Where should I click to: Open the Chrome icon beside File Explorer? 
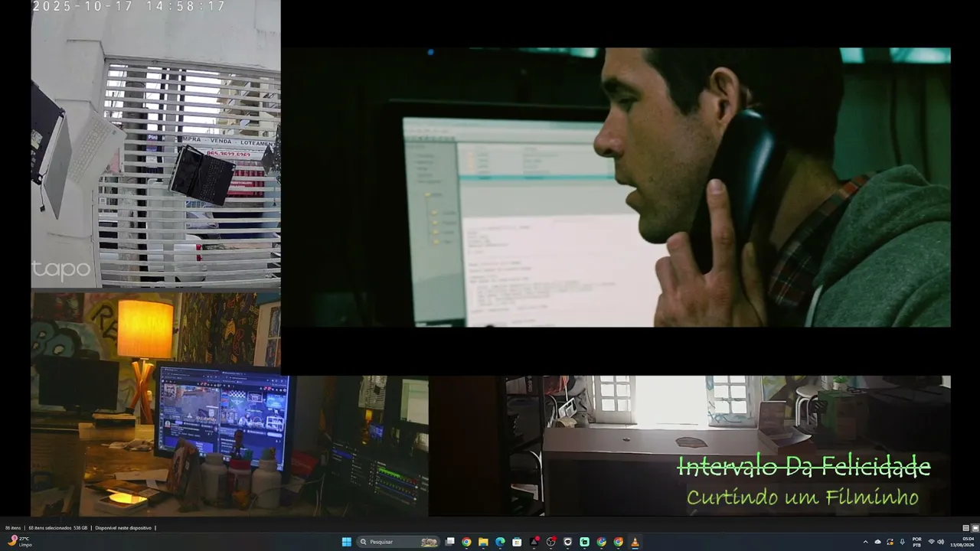[x=466, y=542]
